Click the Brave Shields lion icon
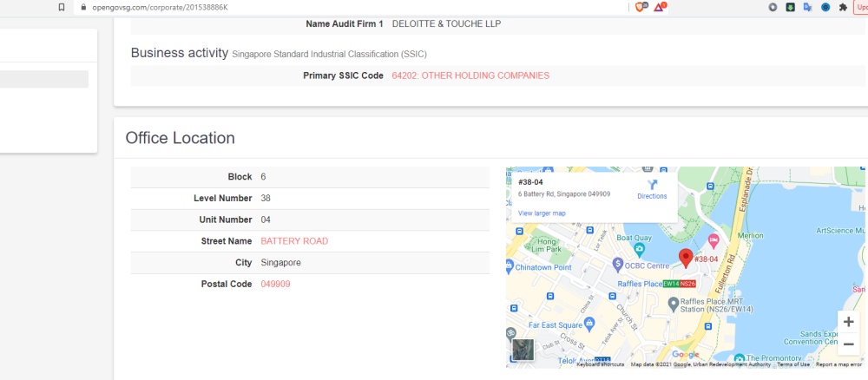Viewport: 868px width, 380px height. point(641,6)
